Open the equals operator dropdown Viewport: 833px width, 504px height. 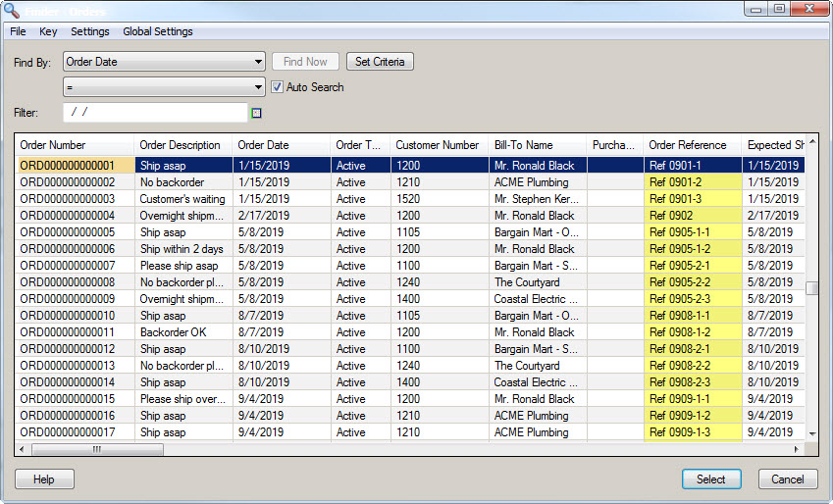(x=164, y=87)
